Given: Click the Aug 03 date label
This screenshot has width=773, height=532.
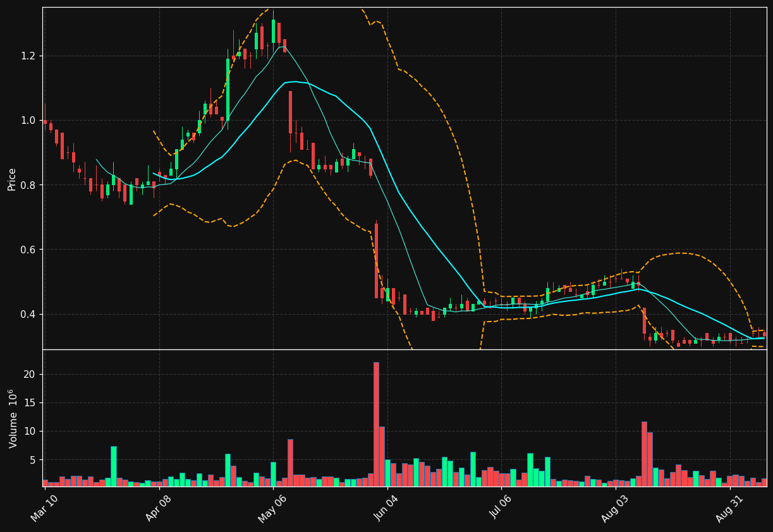Looking at the screenshot, I should (615, 509).
